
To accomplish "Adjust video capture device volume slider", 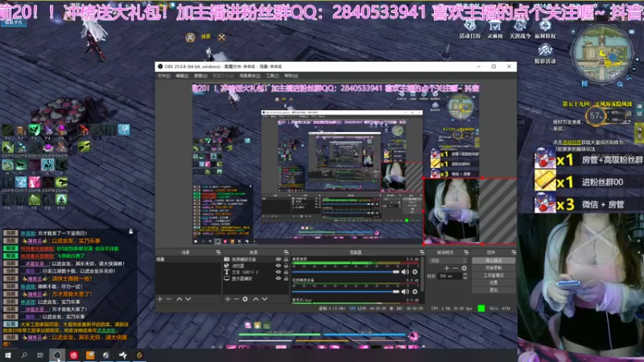I will tap(345, 291).
